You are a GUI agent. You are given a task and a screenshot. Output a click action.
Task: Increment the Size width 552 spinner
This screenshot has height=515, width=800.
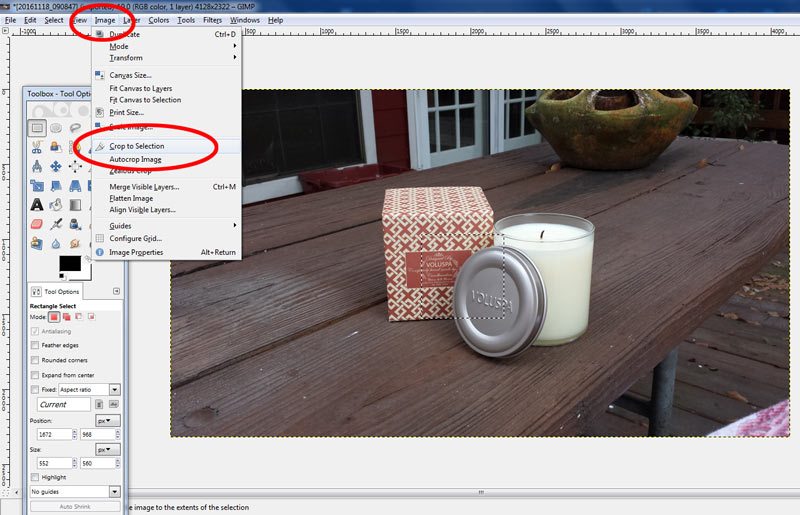pos(74,461)
